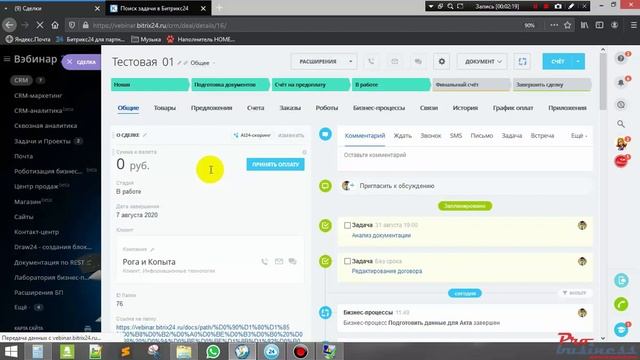Screen dimensions: 640x360
Task: Open the Яндекс.Почта bookmark
Action: [x=28, y=40]
